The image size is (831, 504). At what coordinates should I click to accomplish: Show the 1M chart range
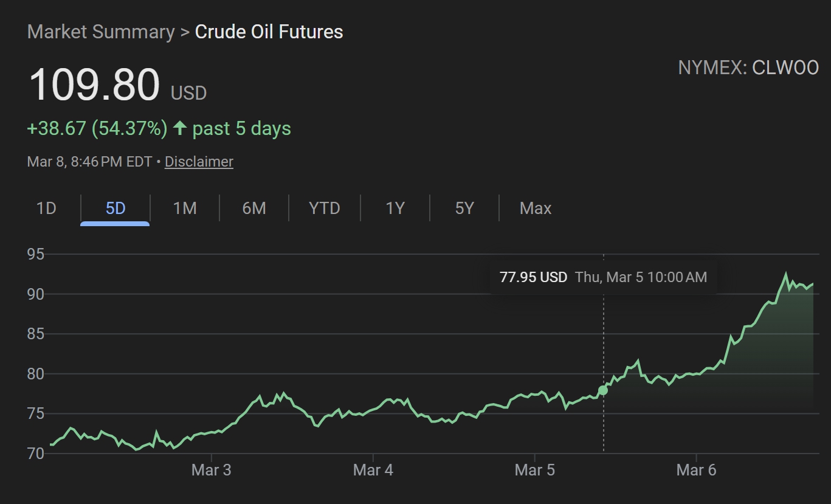pyautogui.click(x=185, y=209)
